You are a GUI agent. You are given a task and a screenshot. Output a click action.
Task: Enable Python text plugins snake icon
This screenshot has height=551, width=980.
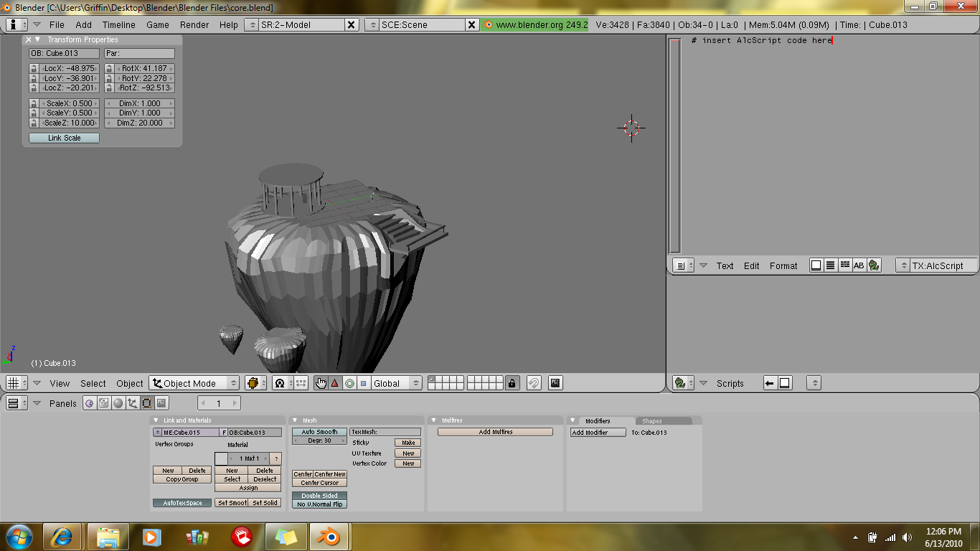coord(873,265)
